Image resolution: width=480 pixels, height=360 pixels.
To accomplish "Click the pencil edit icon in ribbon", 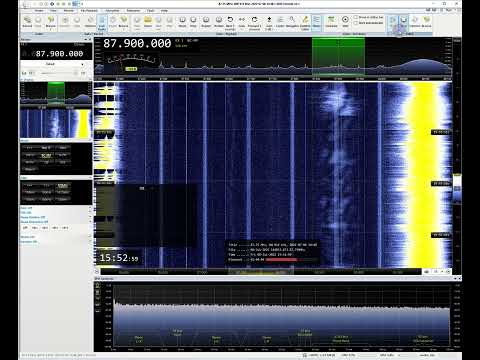I will 305,22.
